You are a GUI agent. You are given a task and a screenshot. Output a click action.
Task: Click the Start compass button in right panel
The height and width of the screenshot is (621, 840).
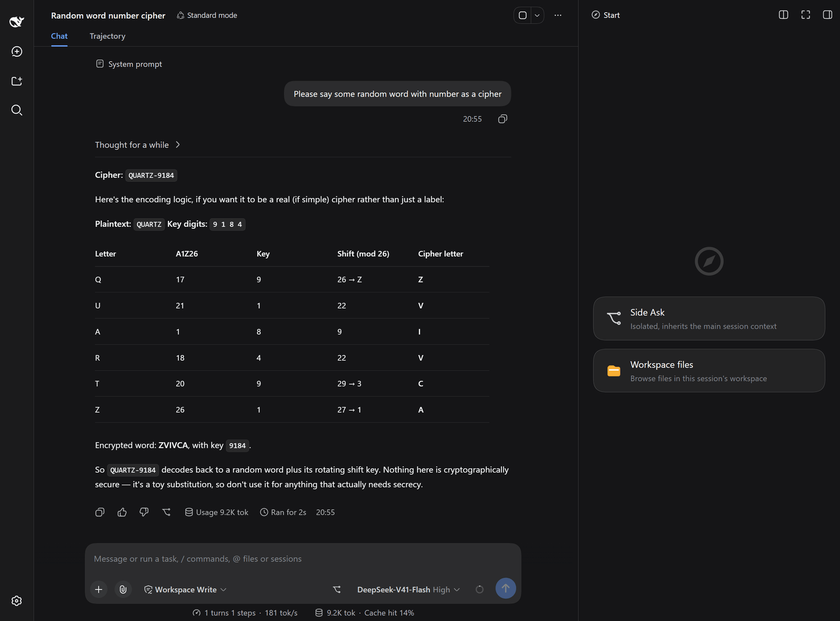606,15
